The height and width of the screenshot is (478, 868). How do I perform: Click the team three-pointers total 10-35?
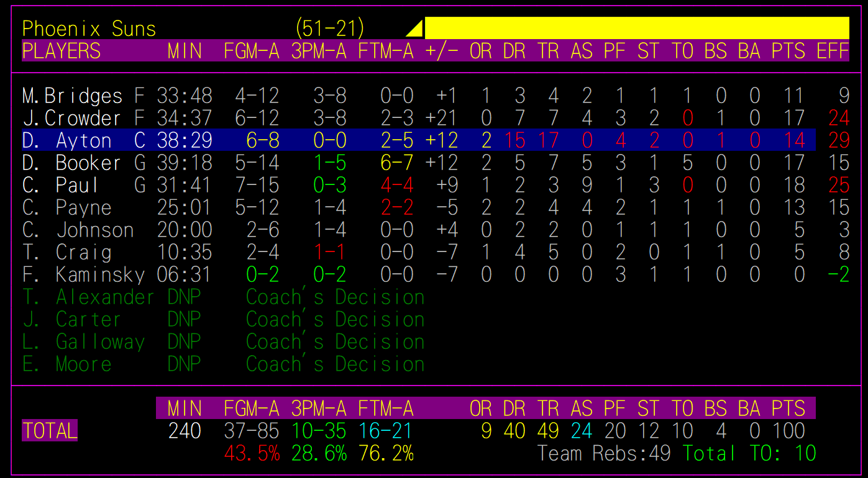point(319,431)
